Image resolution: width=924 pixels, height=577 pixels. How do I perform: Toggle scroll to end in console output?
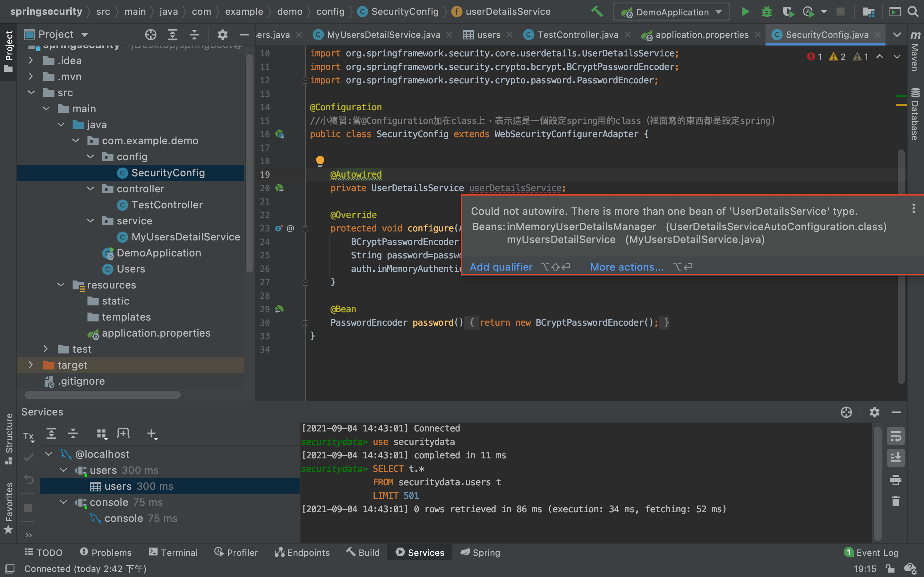click(x=895, y=457)
